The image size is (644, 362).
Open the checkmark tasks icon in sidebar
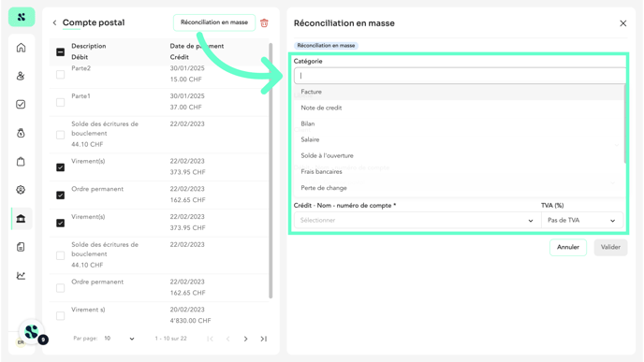(21, 104)
